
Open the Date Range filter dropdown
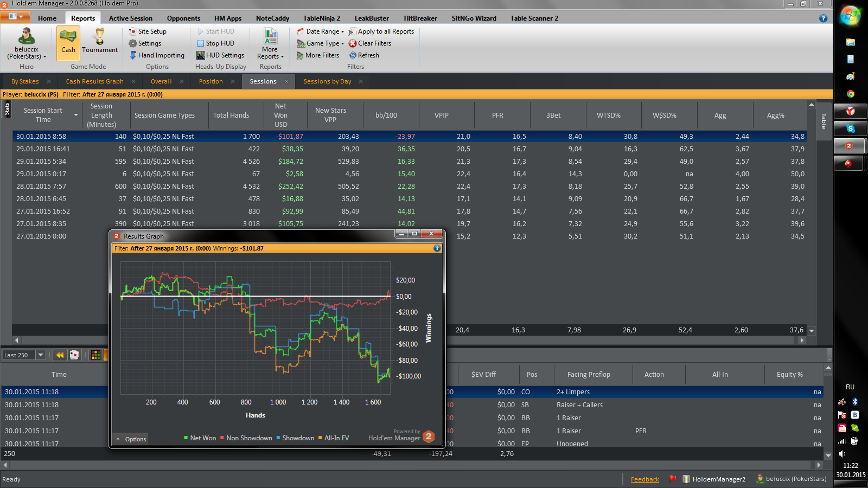[320, 31]
